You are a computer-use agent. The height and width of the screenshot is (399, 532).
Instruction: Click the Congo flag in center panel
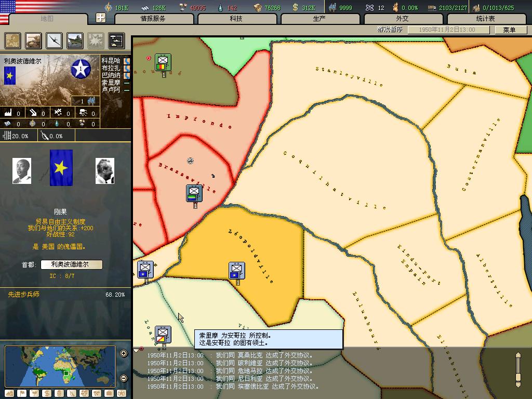[61, 168]
